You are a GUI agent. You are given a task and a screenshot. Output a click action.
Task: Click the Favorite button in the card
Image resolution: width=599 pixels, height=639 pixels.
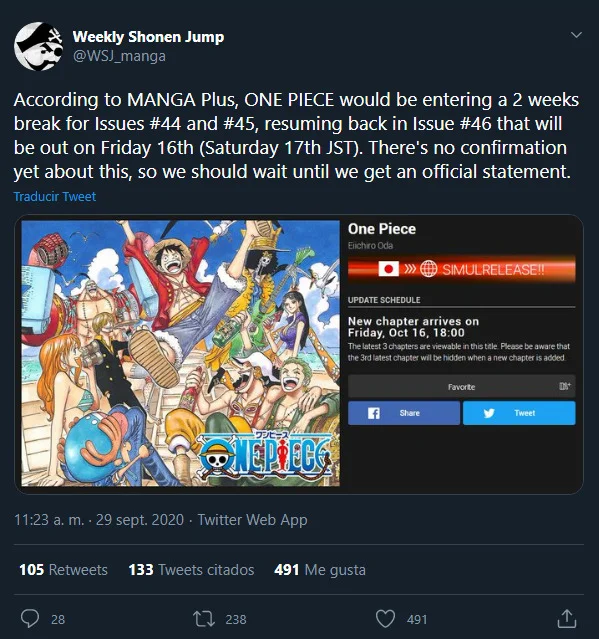point(462,386)
